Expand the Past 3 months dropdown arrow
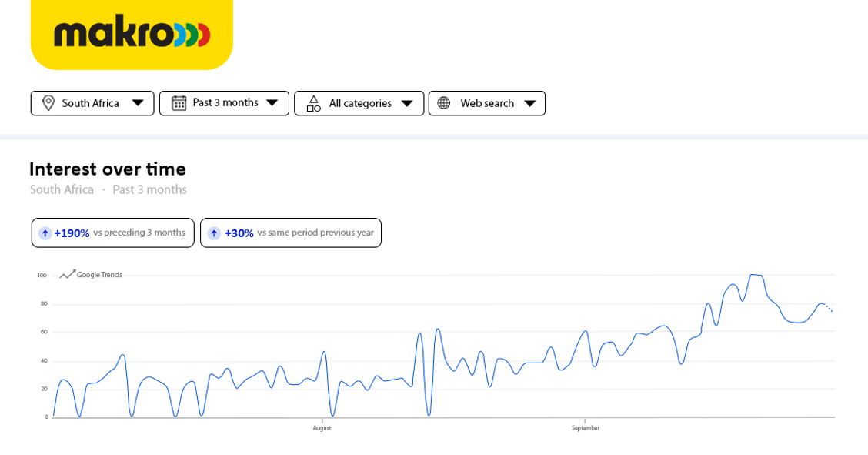Image resolution: width=868 pixels, height=455 pixels. coord(272,103)
